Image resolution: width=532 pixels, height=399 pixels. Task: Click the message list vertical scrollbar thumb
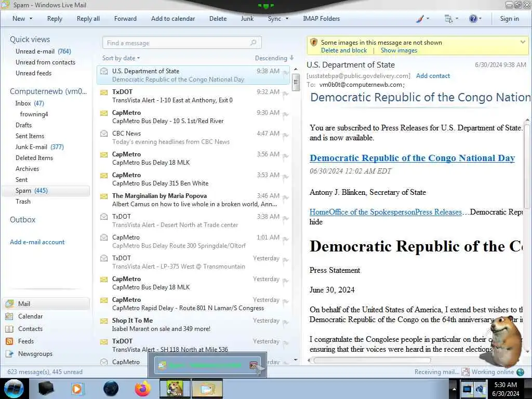pos(296,82)
